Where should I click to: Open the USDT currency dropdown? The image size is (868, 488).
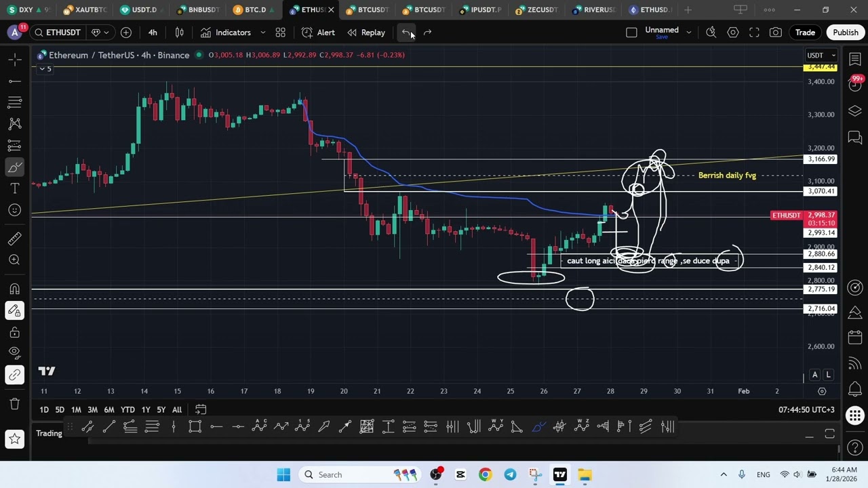(x=821, y=56)
